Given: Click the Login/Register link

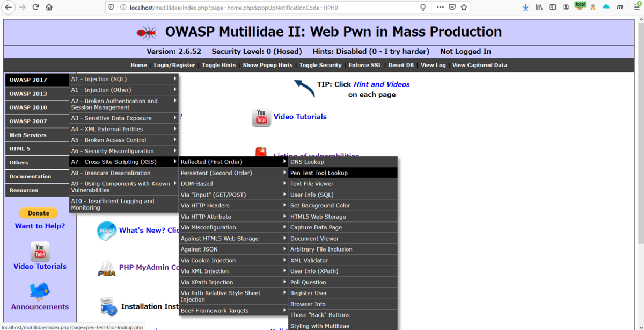Looking at the screenshot, I should 174,65.
